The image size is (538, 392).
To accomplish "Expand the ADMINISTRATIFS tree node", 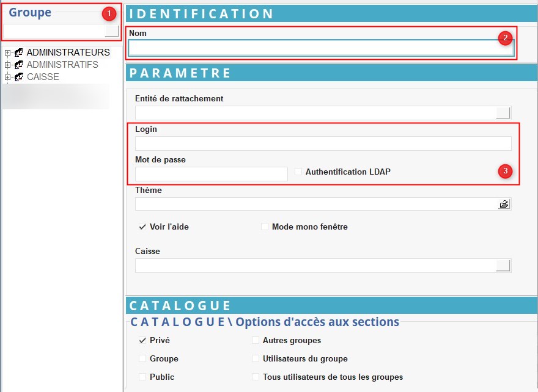I will coord(7,65).
